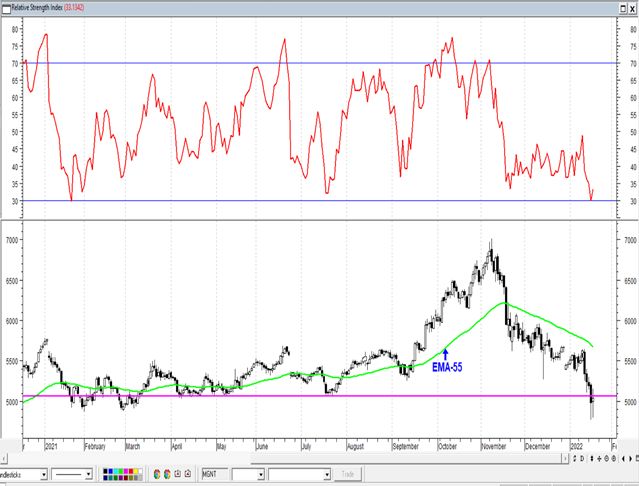Click the first small red box icon
This screenshot has width=639, height=486.
pos(178,474)
